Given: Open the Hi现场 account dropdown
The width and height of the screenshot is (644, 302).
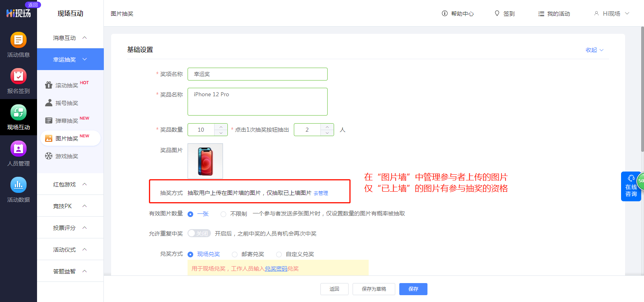Looking at the screenshot, I should [611, 14].
